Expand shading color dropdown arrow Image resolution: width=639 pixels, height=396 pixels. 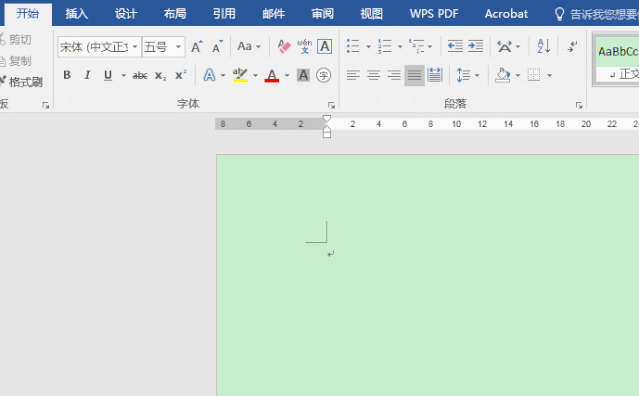(x=518, y=75)
